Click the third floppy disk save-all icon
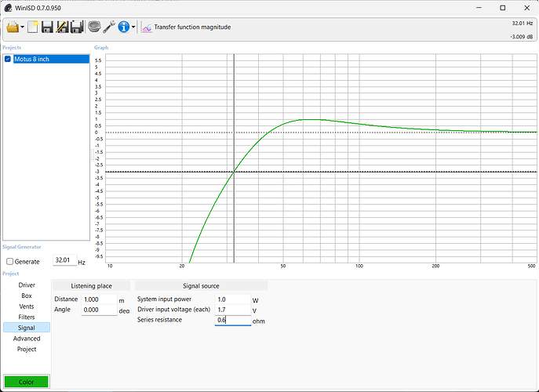Image resolution: width=539 pixels, height=392 pixels. click(x=77, y=27)
